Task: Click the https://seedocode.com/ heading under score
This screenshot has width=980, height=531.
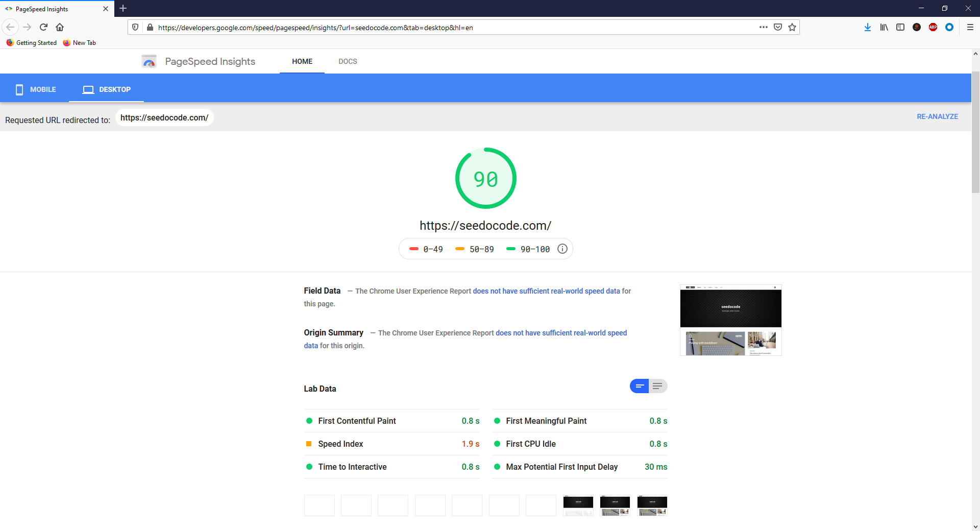Action: coord(485,226)
